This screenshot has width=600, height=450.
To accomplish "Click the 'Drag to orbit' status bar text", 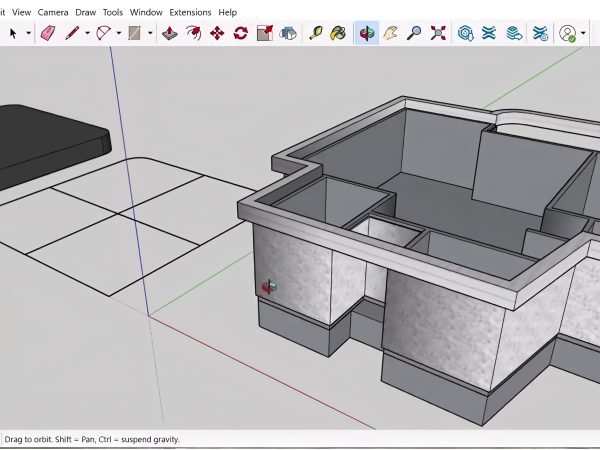I will point(92,439).
